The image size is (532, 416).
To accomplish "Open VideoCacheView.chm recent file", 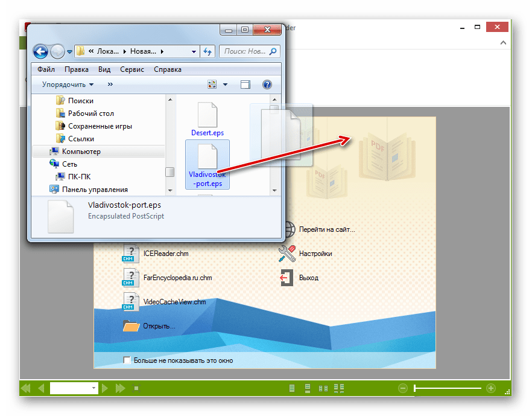I will coord(174,301).
